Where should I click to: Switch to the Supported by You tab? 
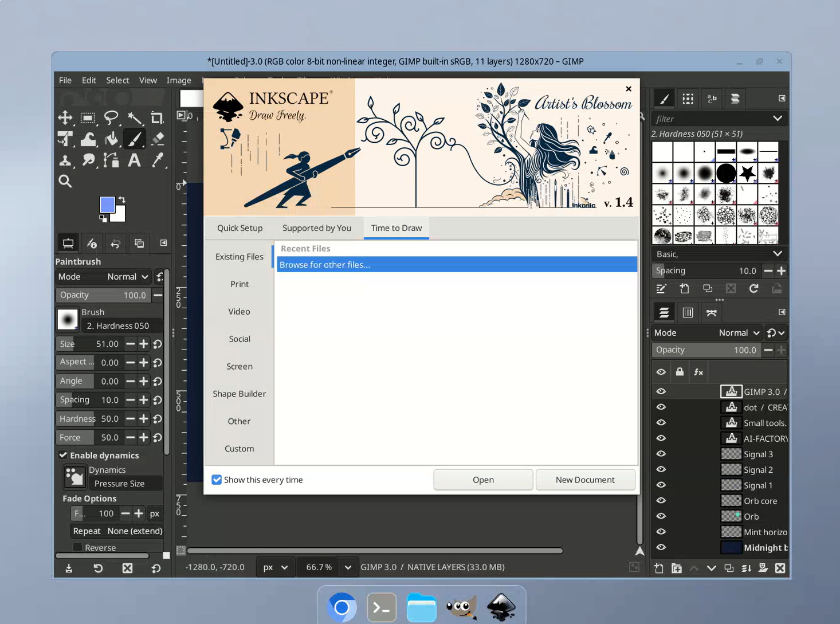coord(317,228)
